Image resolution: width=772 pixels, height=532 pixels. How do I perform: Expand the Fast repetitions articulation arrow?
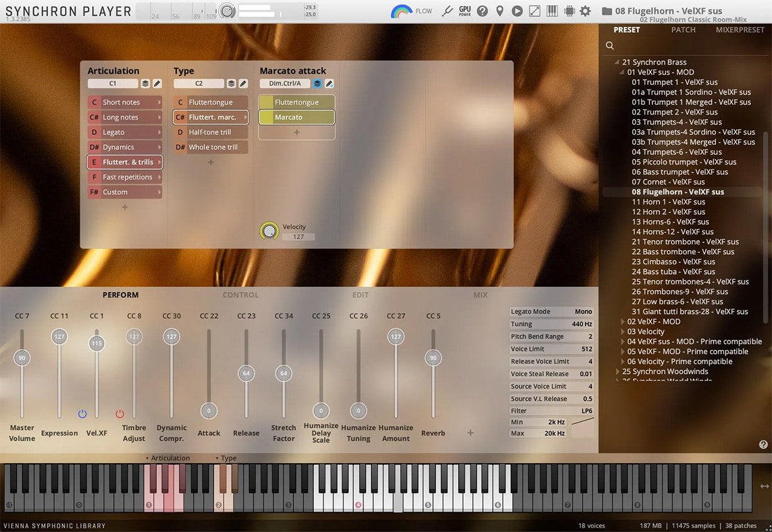[x=159, y=177]
